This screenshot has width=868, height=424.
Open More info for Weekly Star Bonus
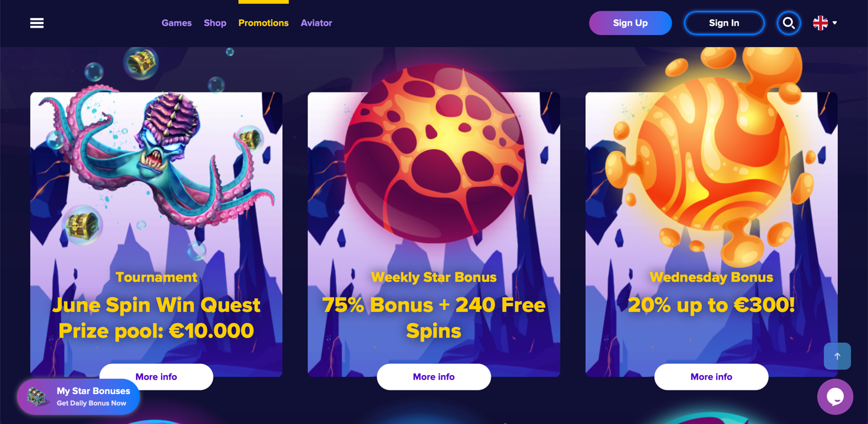pos(434,377)
